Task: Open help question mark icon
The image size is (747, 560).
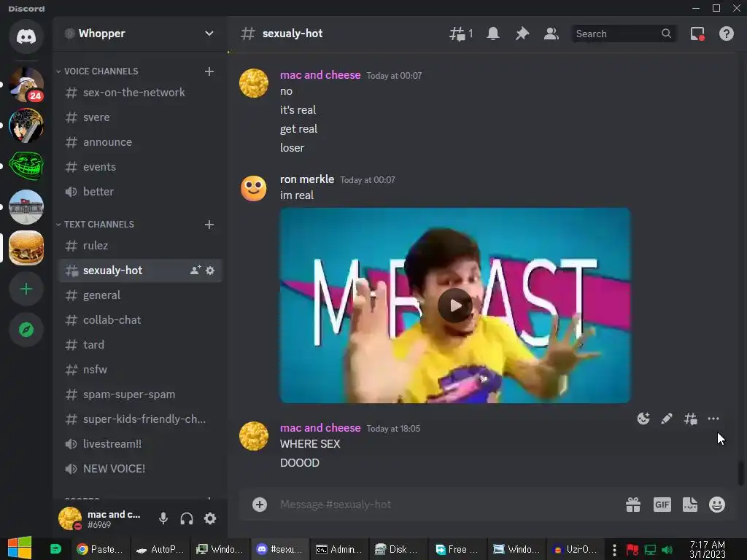Action: point(727,34)
